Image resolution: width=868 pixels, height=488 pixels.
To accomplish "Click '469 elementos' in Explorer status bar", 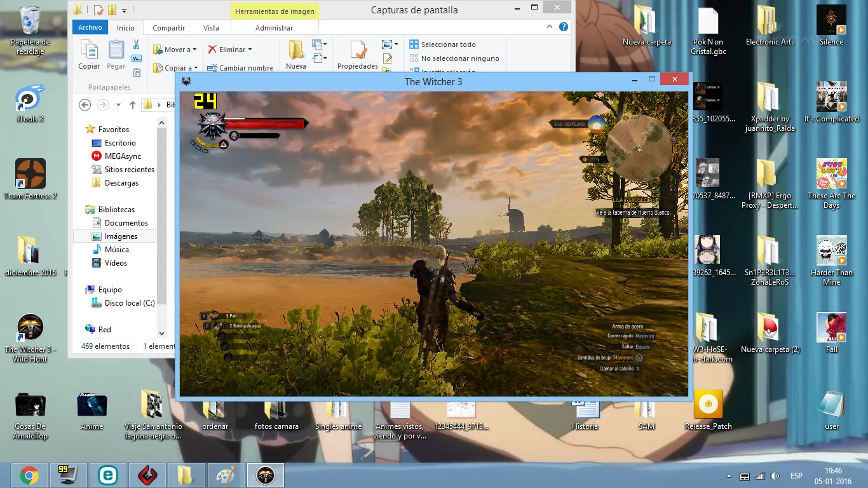I will (105, 346).
